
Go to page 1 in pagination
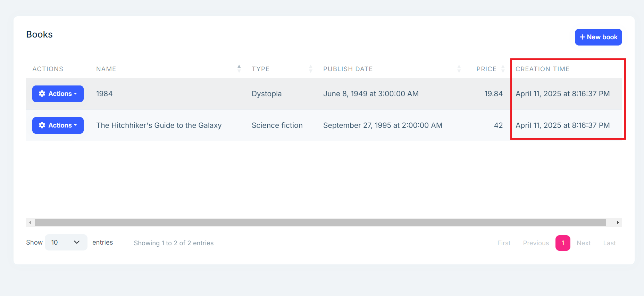(x=563, y=243)
